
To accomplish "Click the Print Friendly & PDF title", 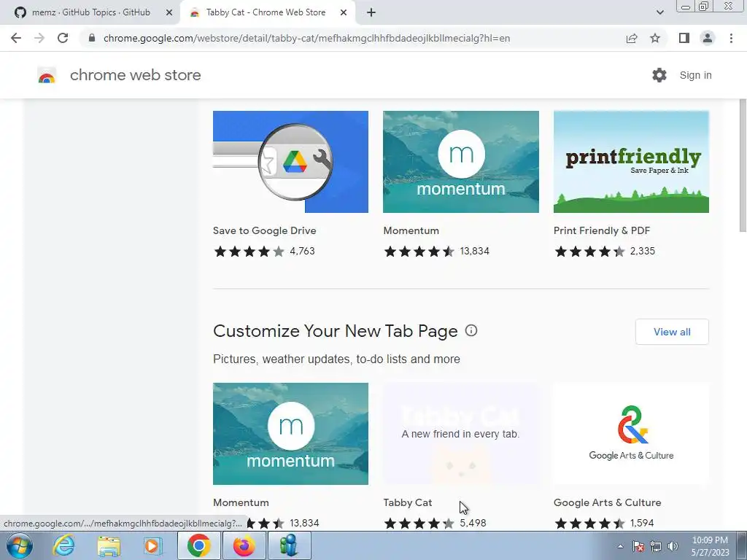I will pos(602,230).
